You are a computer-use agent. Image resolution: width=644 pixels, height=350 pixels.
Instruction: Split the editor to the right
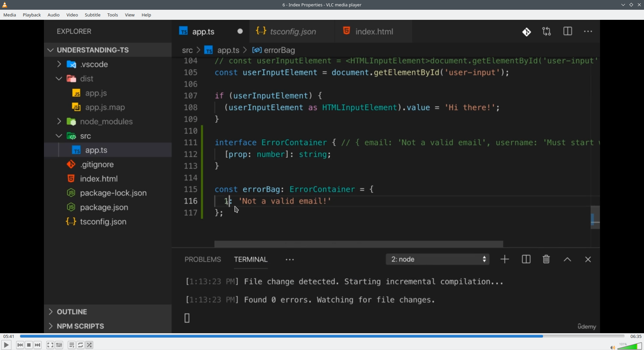[x=568, y=32]
